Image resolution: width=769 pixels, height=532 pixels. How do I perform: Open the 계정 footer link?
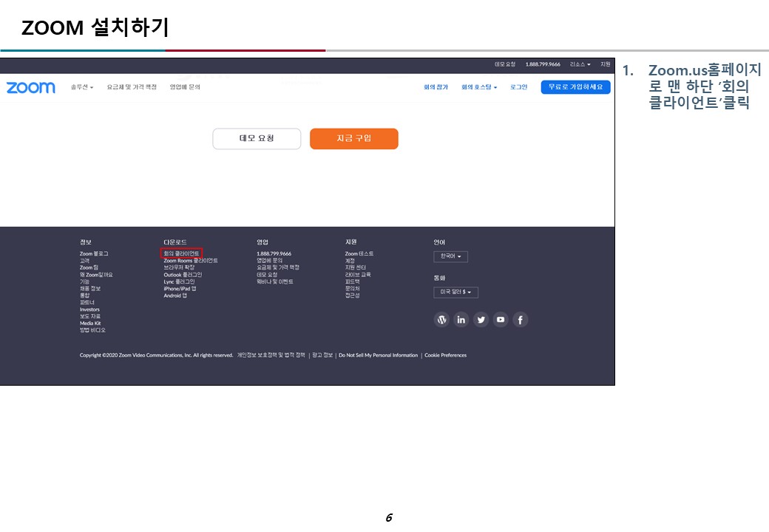[350, 261]
